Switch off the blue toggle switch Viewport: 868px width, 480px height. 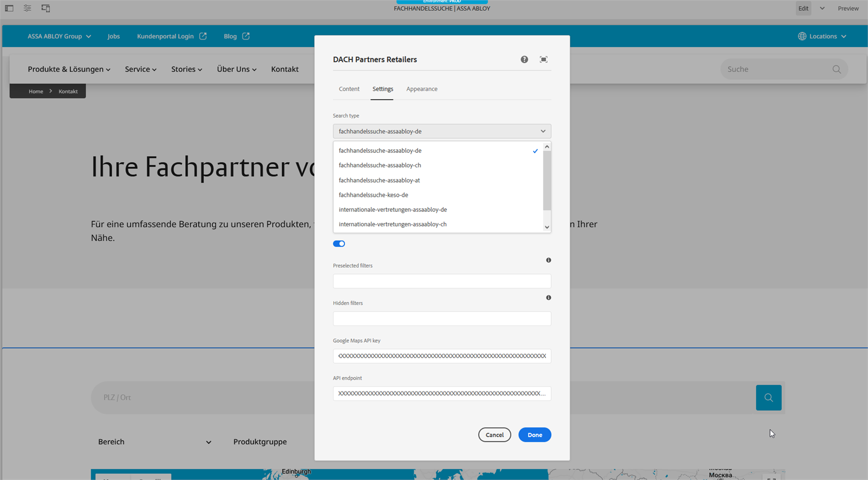click(339, 244)
